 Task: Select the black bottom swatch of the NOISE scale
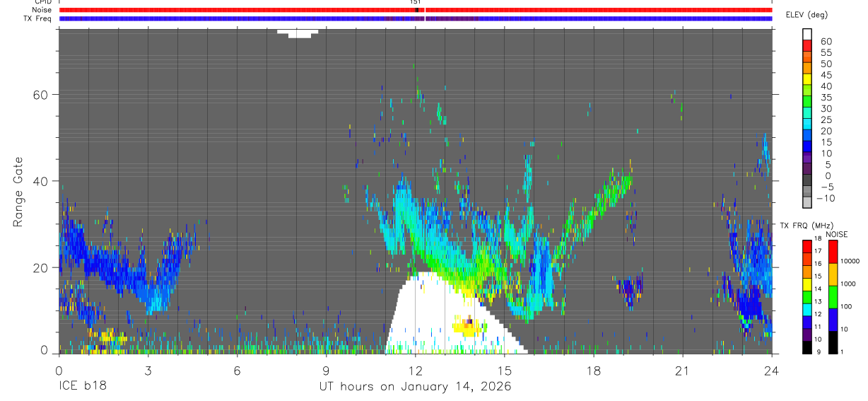(833, 342)
